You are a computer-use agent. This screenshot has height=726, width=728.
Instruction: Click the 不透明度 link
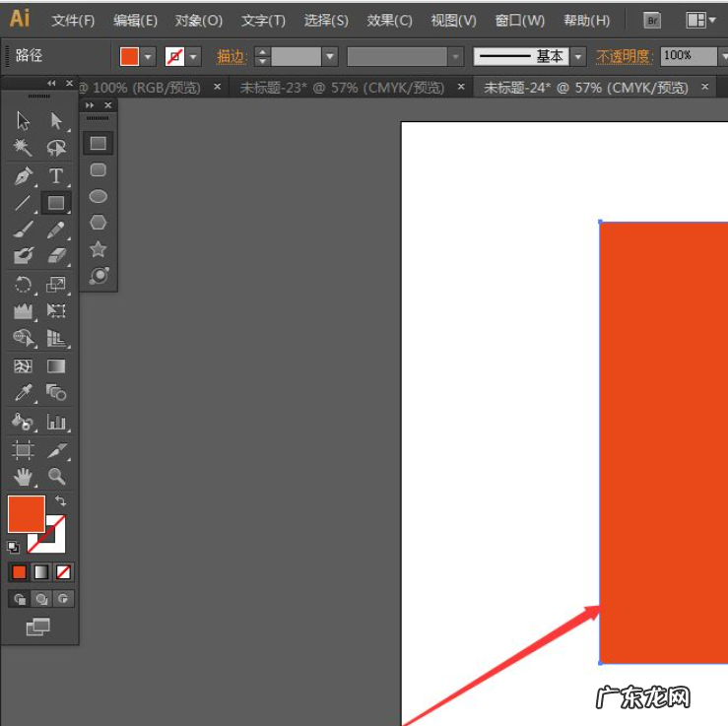[623, 57]
